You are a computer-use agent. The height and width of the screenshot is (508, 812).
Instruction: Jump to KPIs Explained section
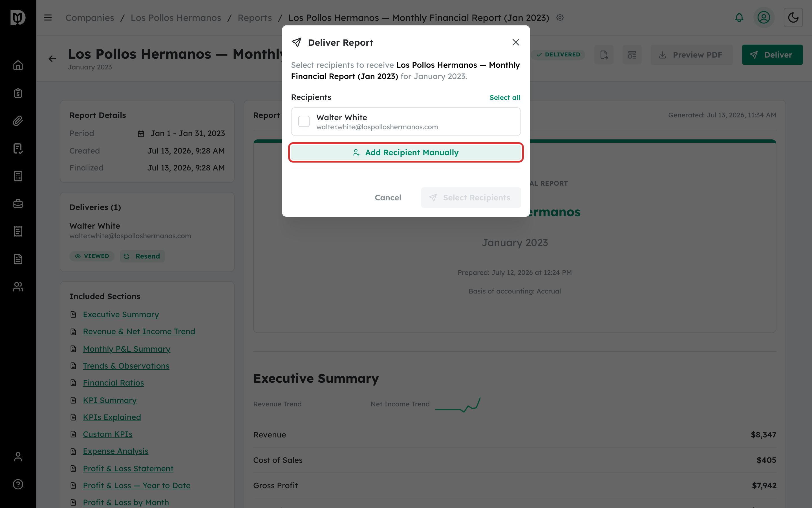(x=112, y=417)
